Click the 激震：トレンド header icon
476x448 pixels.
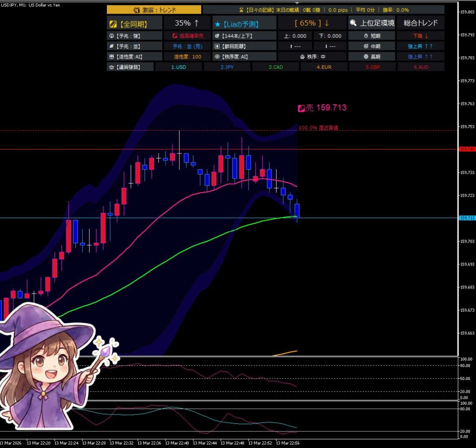[137, 10]
